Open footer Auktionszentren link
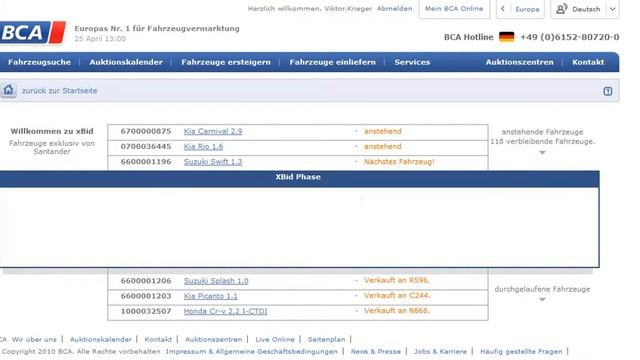The width and height of the screenshot is (640, 360). pos(213,339)
